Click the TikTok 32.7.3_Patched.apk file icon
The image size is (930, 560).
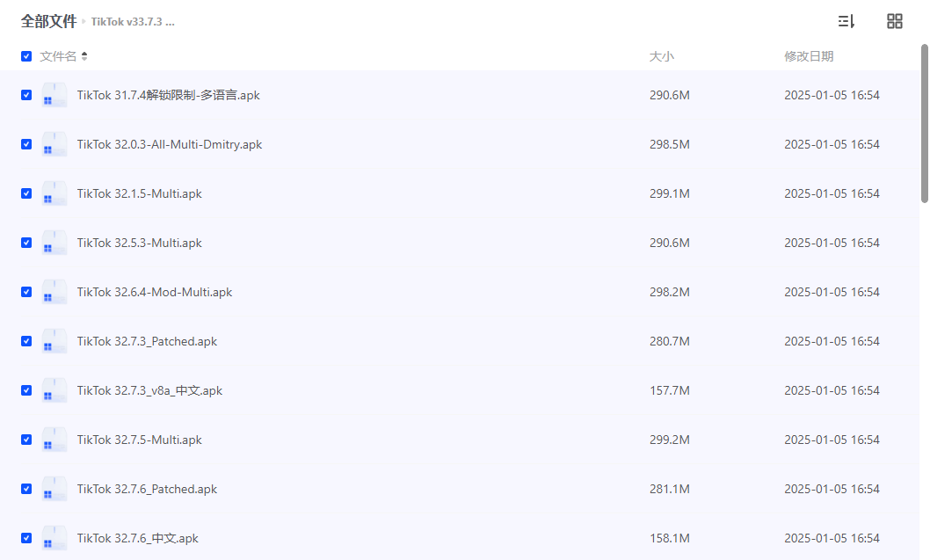54,341
